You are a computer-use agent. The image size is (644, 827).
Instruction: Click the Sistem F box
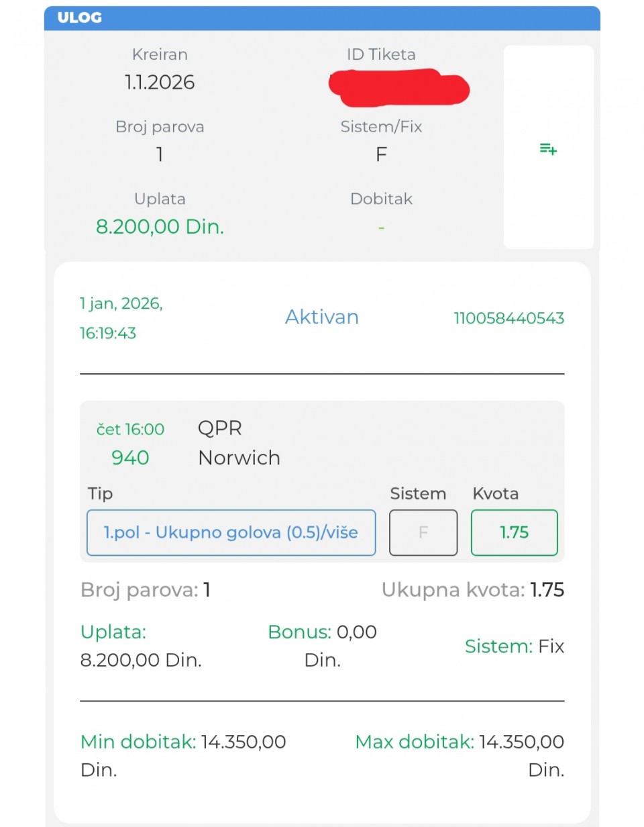(423, 533)
